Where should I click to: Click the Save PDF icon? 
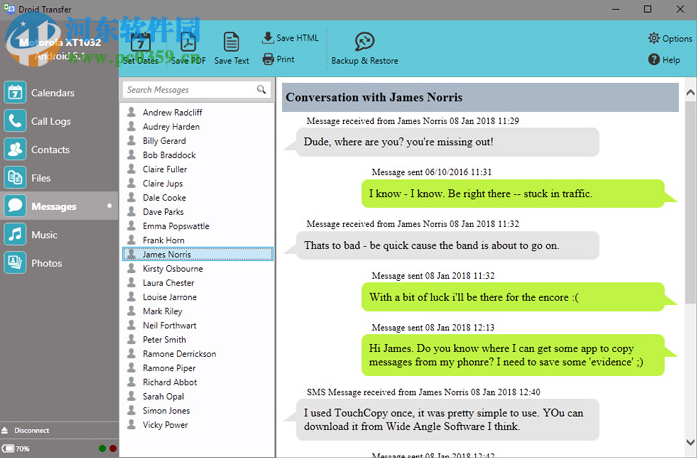[x=188, y=42]
